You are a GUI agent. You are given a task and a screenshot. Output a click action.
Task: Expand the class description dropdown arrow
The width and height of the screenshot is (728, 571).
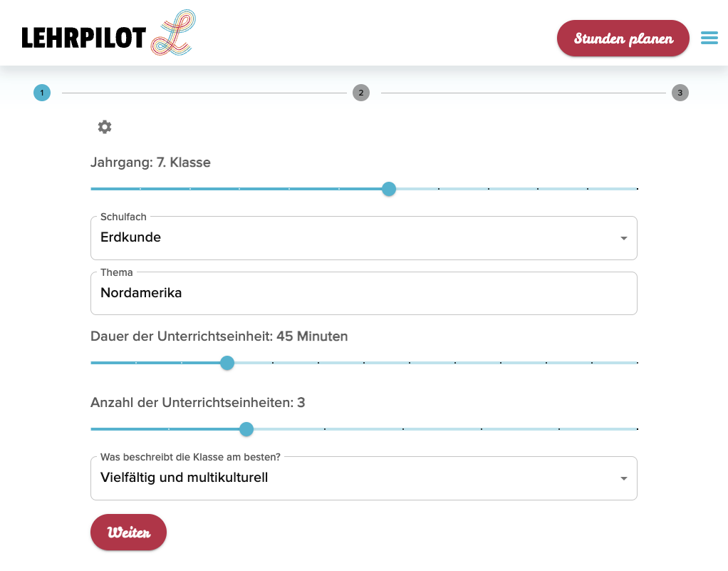[x=623, y=478]
